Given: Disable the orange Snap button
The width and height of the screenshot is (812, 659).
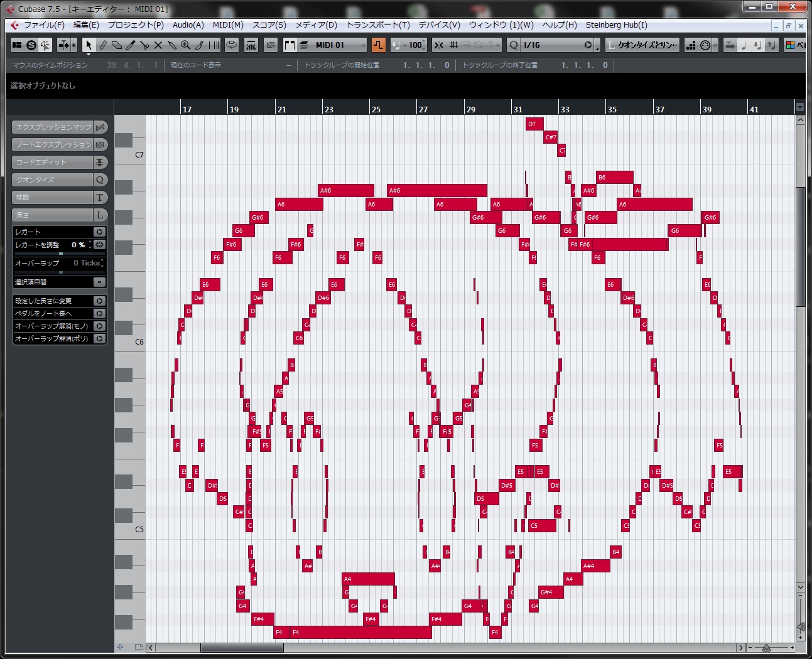Looking at the screenshot, I should (378, 45).
